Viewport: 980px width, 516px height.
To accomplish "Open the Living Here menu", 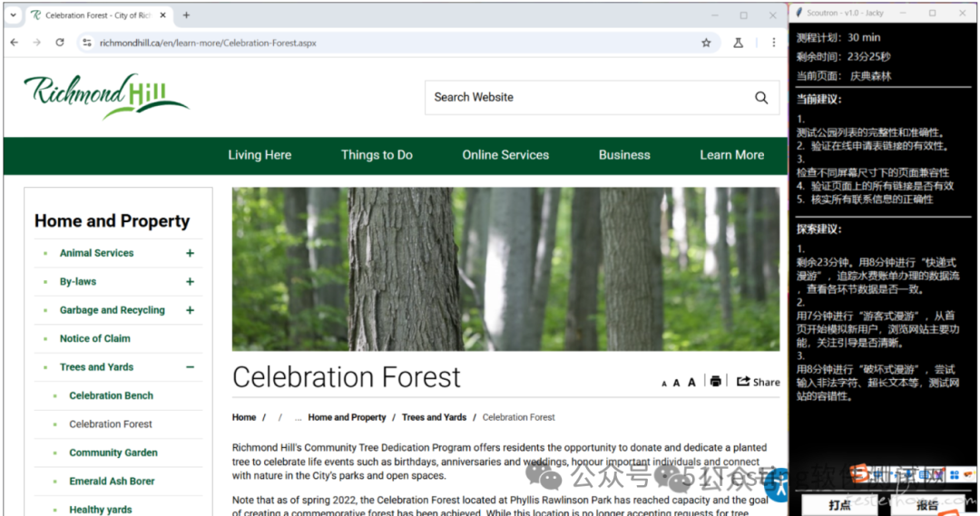I will [260, 155].
